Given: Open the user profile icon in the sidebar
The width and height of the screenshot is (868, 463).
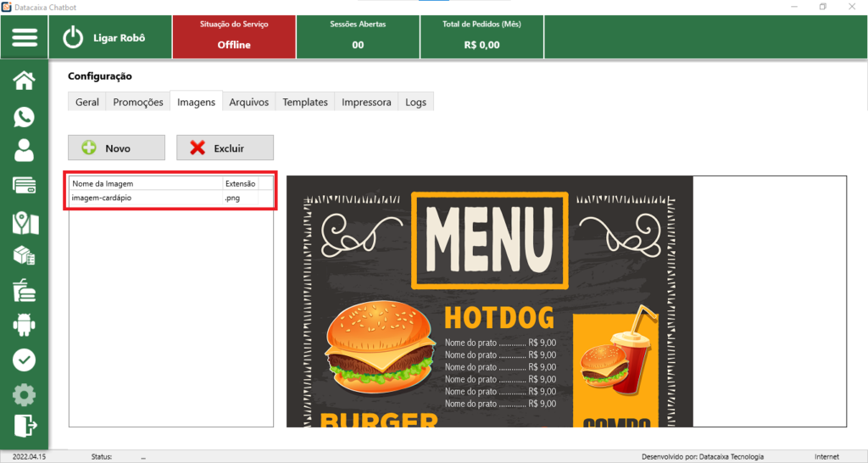Looking at the screenshot, I should click(25, 151).
